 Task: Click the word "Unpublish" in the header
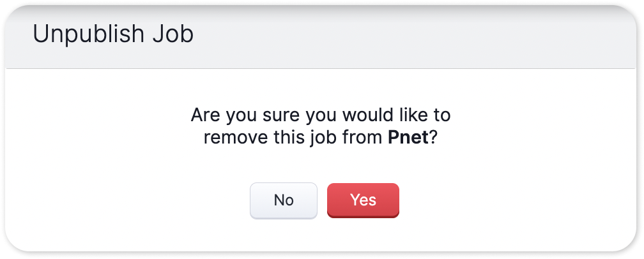coord(88,34)
